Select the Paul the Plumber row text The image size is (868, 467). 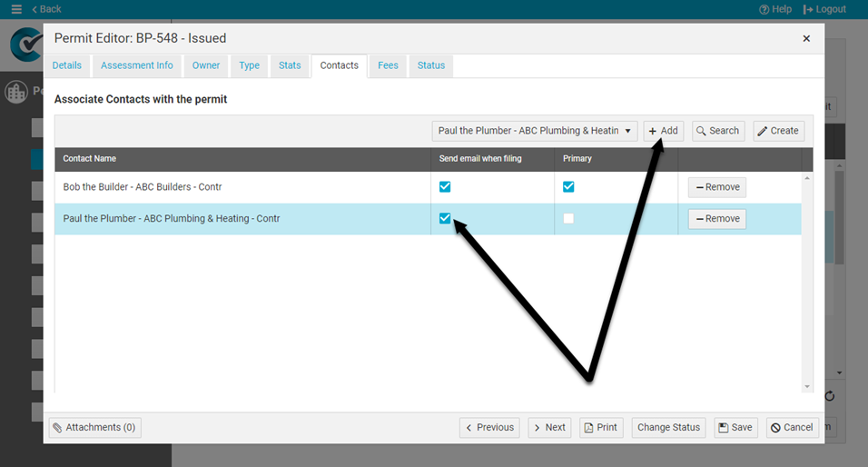click(172, 219)
